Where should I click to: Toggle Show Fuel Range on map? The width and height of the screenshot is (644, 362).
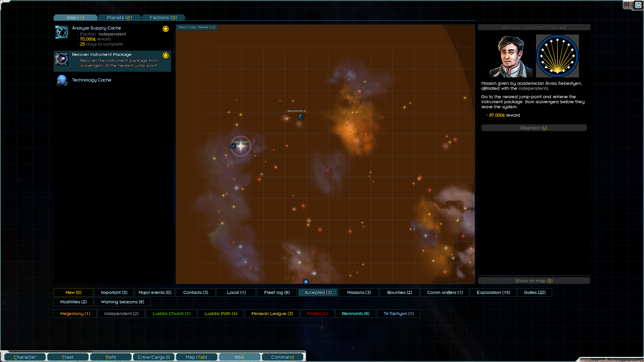pos(197,27)
